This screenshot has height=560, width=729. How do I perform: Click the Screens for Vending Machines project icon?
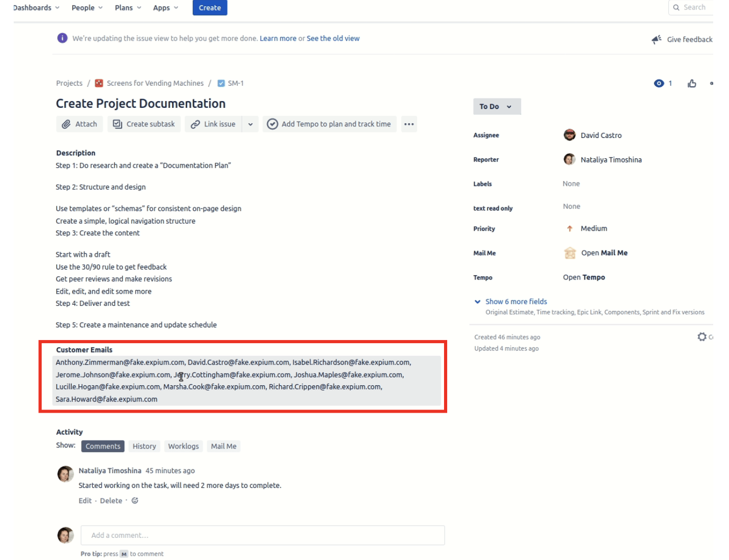pos(99,83)
